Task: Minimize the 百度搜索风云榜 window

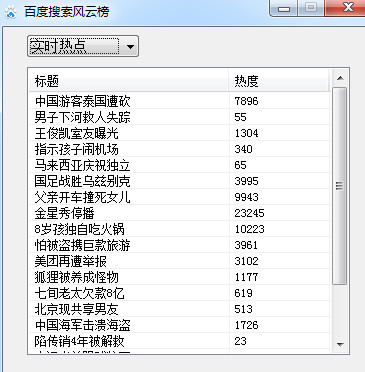Action: [x=284, y=8]
